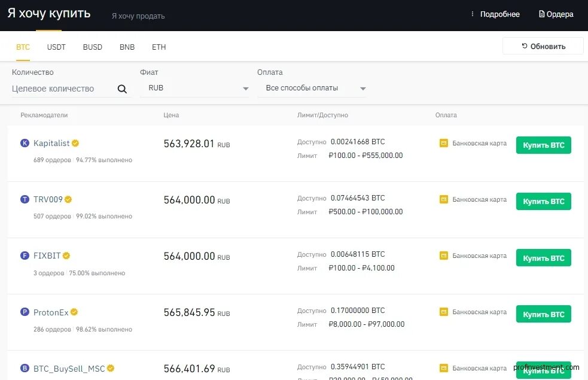Screen dimensions: 588x380
Task: Switch to the USDT tab
Action: tap(56, 47)
